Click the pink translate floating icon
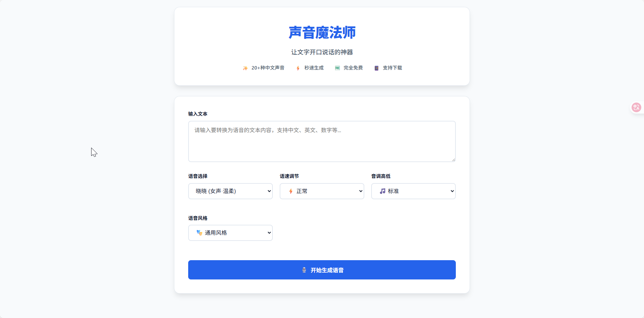Screen dimensions: 644x318 click(636, 107)
